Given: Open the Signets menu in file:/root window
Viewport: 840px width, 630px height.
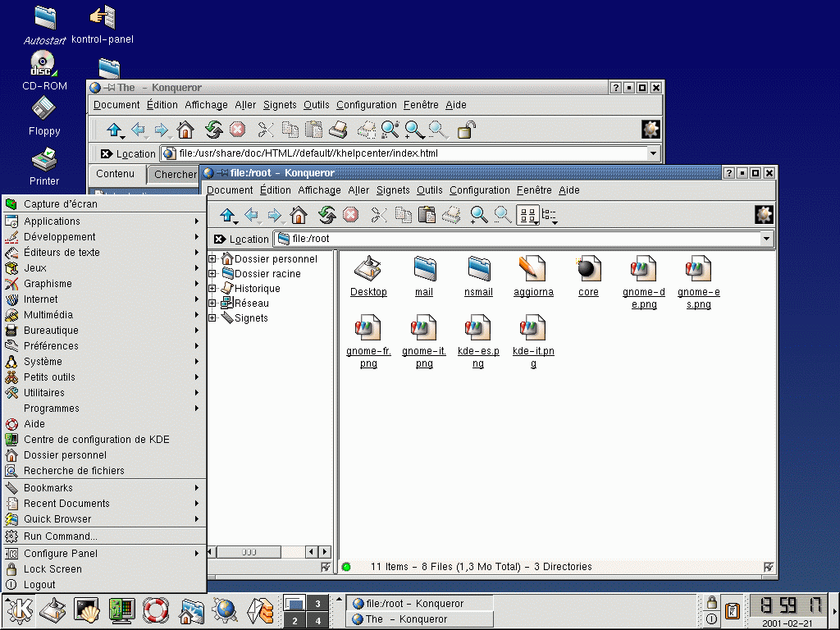Looking at the screenshot, I should point(393,190).
